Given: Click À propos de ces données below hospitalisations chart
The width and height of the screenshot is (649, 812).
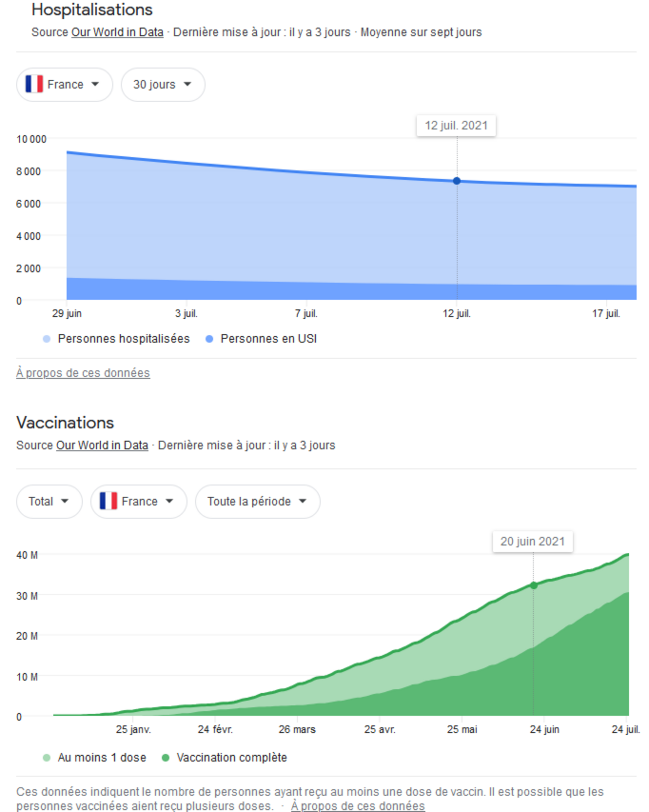Looking at the screenshot, I should tap(83, 373).
